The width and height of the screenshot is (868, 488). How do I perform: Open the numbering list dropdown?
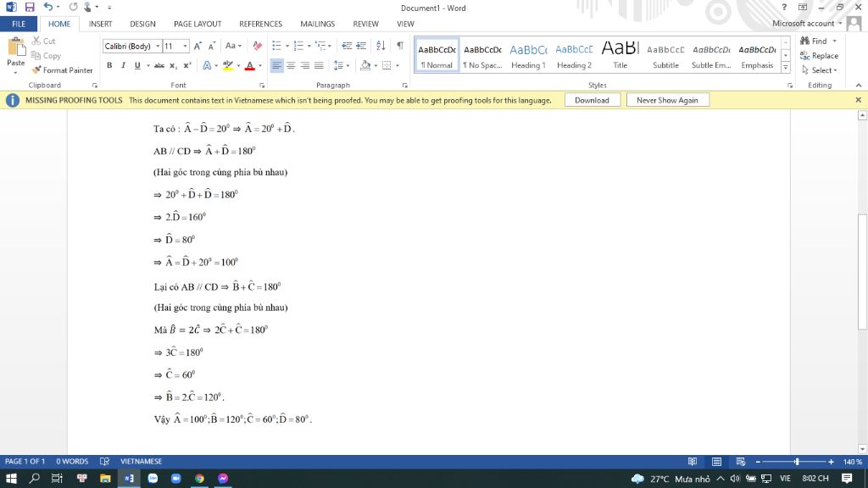point(309,46)
